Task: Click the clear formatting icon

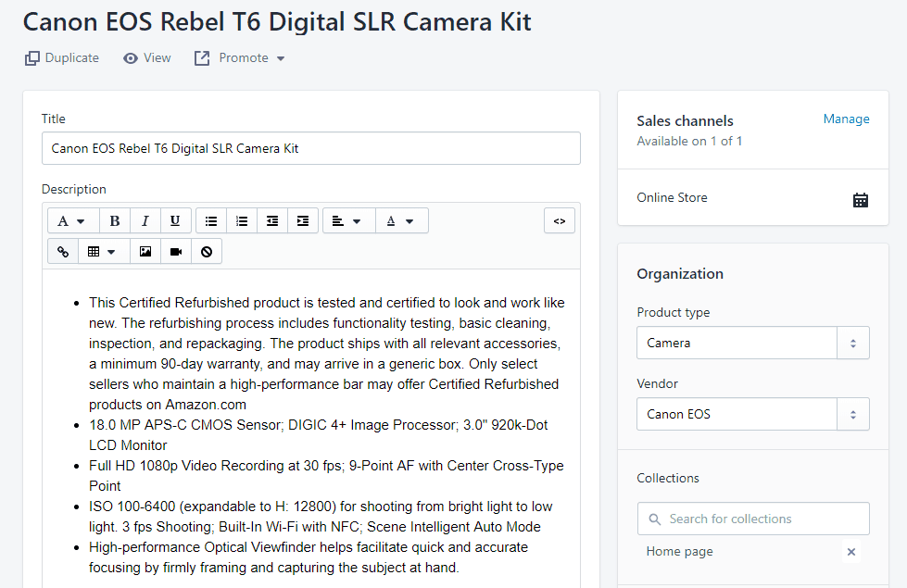Action: 207,252
